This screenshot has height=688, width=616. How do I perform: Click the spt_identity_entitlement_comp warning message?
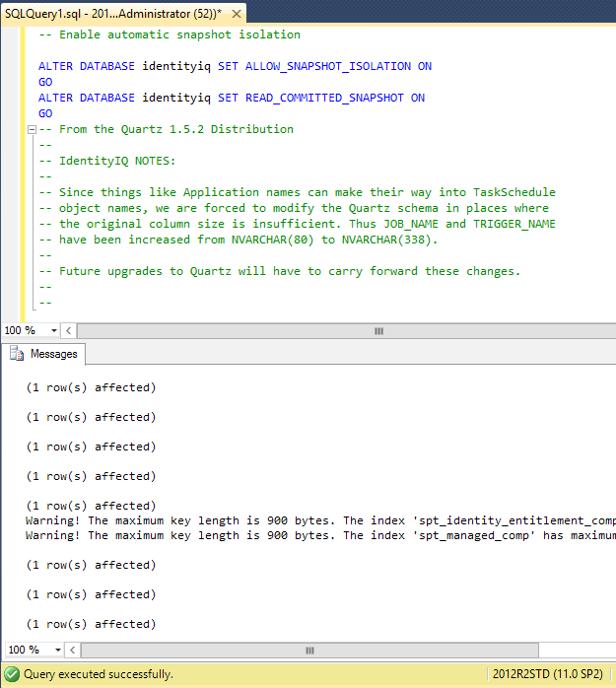pyautogui.click(x=320, y=520)
